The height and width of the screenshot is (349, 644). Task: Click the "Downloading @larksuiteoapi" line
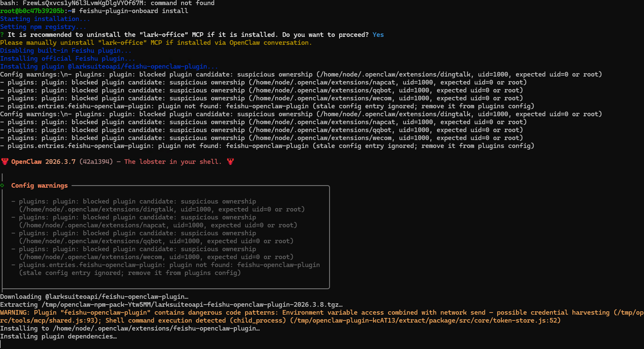tap(94, 297)
